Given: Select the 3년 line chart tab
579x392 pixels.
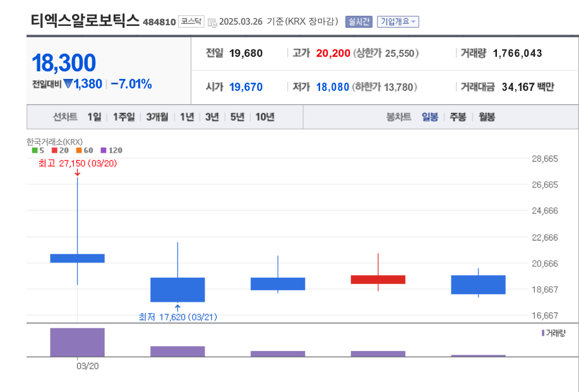Looking at the screenshot, I should [212, 117].
